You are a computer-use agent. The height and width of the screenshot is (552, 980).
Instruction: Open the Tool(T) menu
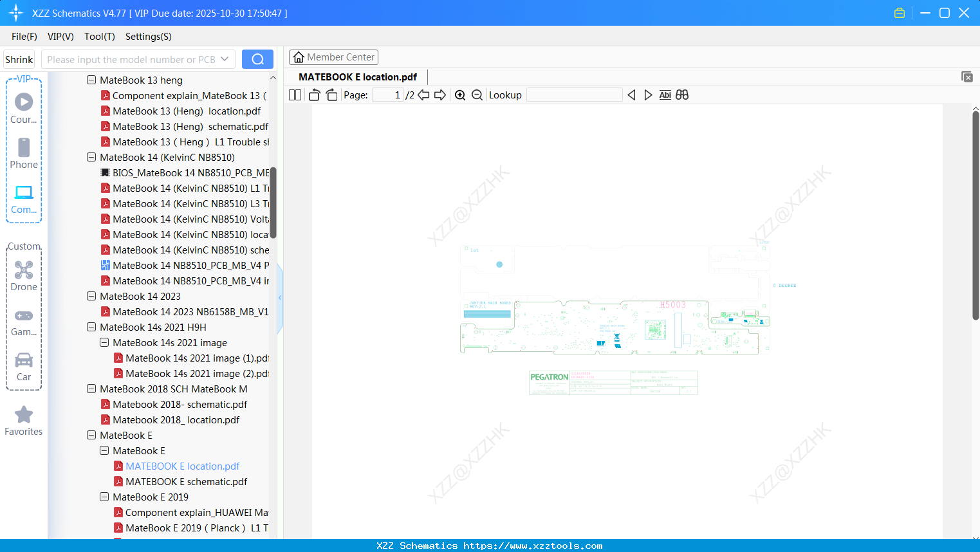pyautogui.click(x=99, y=37)
